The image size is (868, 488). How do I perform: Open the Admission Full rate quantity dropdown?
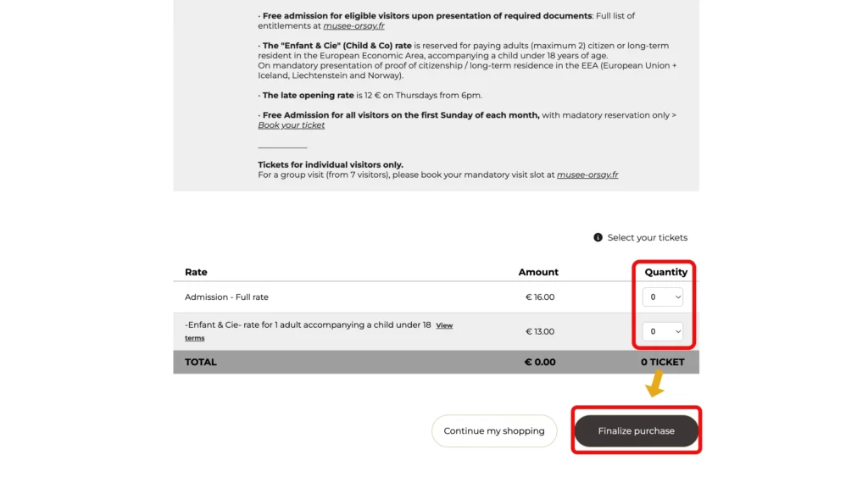661,297
